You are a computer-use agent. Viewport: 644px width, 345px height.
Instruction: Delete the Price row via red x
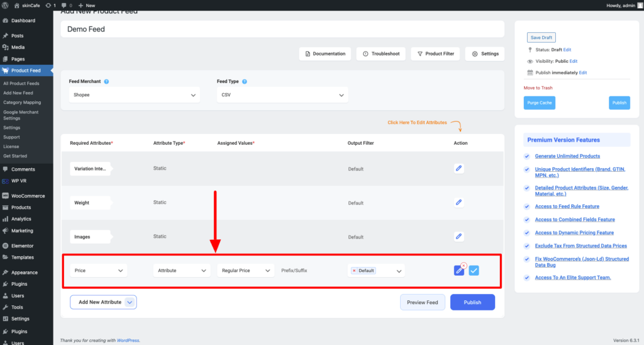[464, 266]
